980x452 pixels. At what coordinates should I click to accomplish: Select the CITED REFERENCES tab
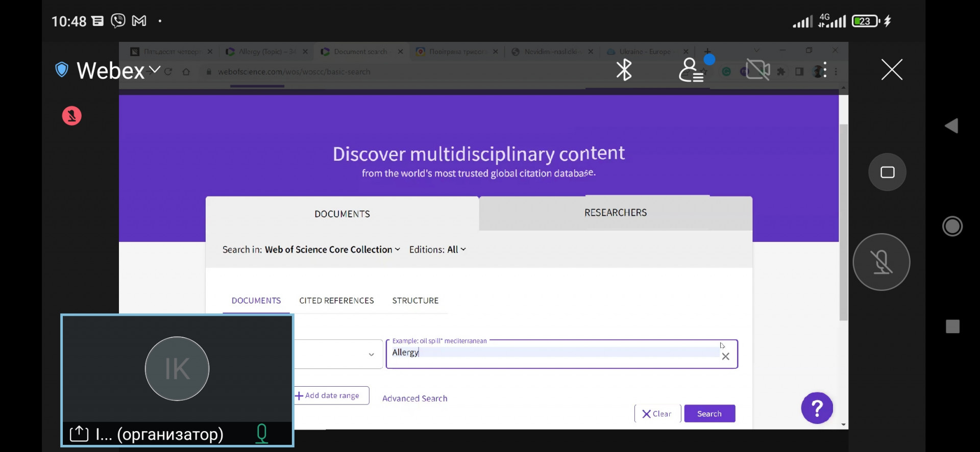pos(336,300)
